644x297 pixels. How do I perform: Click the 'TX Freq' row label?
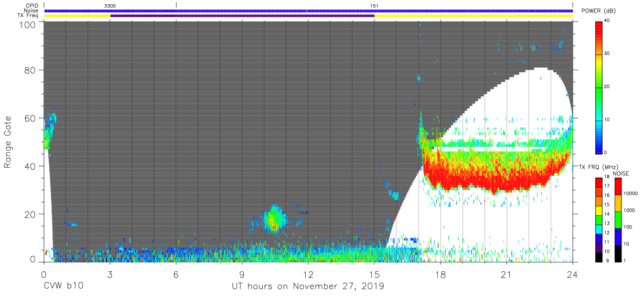click(x=29, y=16)
